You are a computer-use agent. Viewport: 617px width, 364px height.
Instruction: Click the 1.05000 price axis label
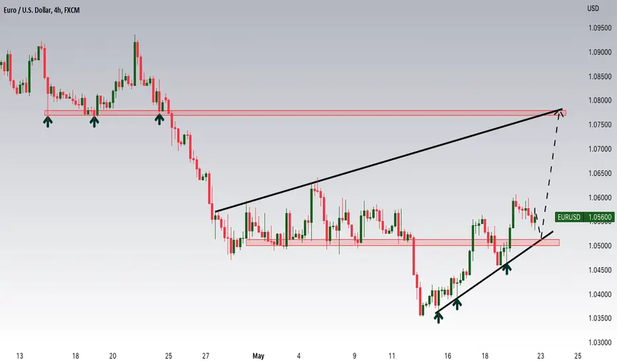[600, 246]
